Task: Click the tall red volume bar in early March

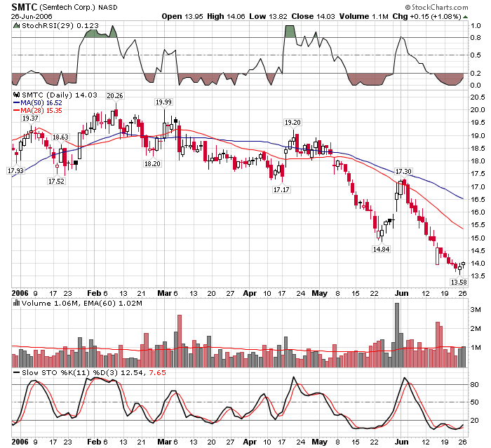Action: [180, 341]
